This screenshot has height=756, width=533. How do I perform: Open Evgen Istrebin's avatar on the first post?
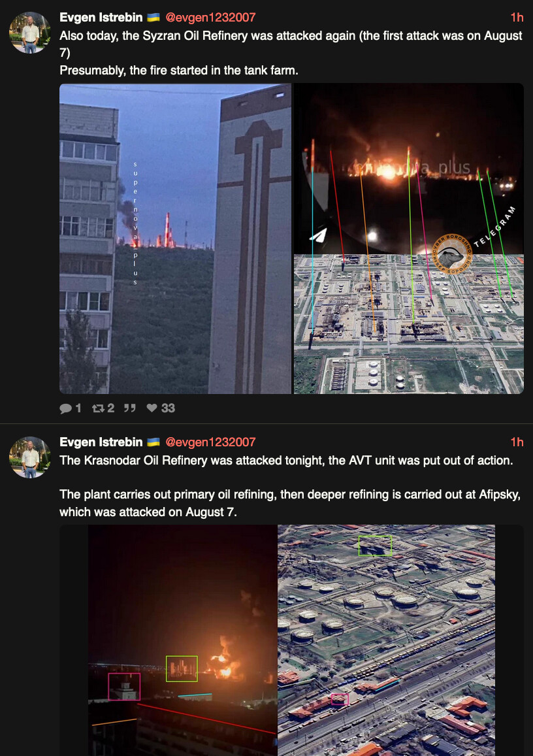(30, 33)
